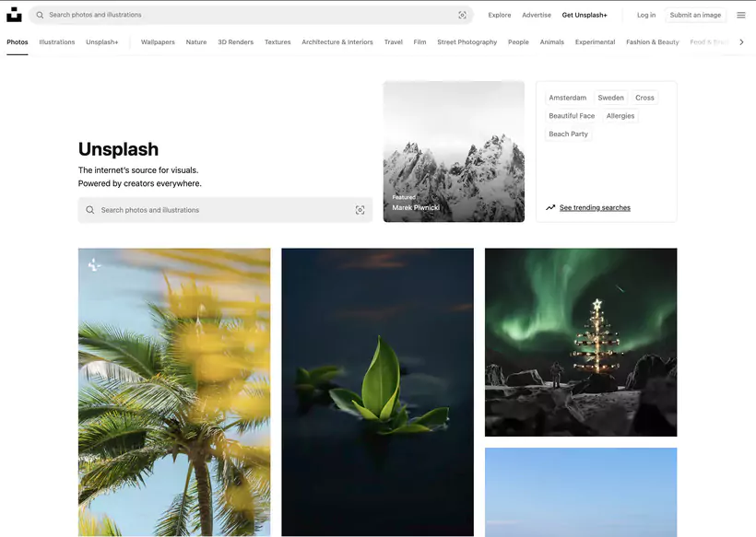The height and width of the screenshot is (537, 756).
Task: Open the Textures category
Action: [278, 41]
